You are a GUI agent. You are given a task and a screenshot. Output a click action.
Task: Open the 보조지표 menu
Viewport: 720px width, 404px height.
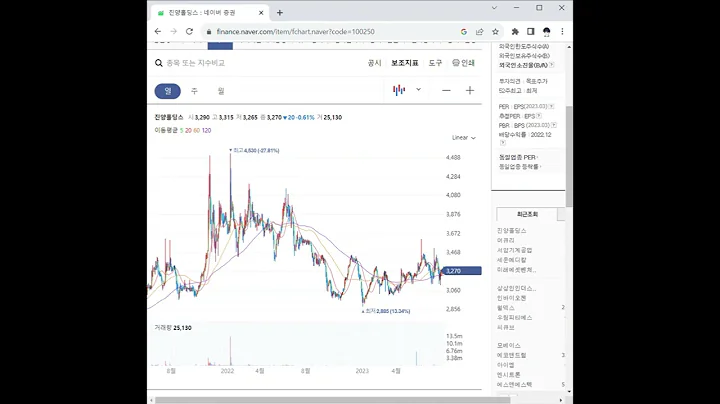click(405, 63)
